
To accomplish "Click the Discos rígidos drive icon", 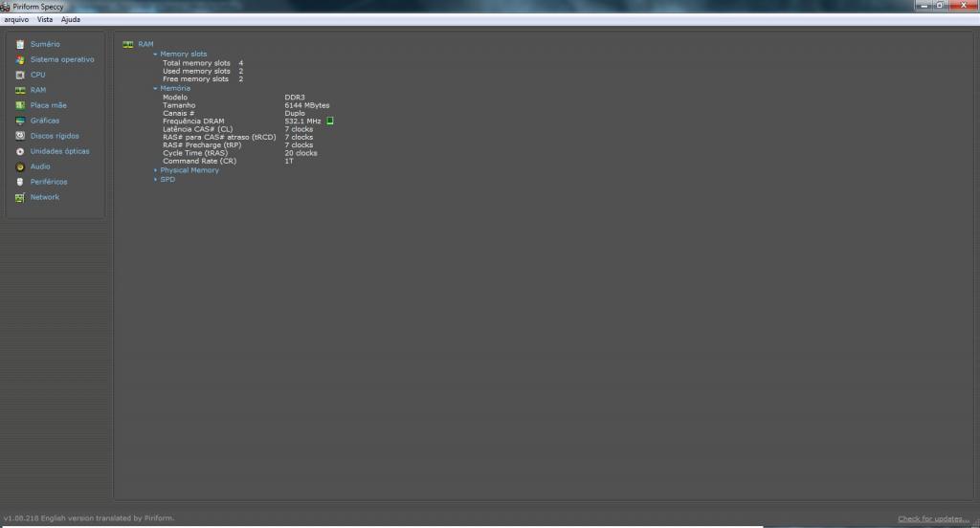I will (20, 136).
